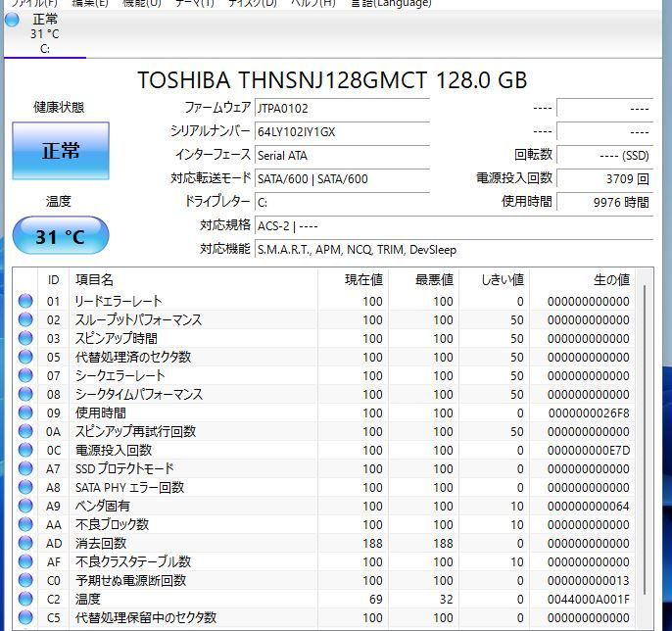Click the status orb of row 0C 電源投入回数
The image size is (672, 631).
click(x=25, y=450)
